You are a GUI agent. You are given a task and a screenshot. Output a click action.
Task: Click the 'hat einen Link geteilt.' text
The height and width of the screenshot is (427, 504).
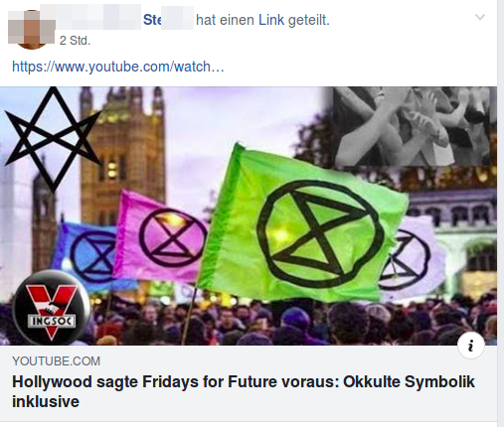[262, 20]
